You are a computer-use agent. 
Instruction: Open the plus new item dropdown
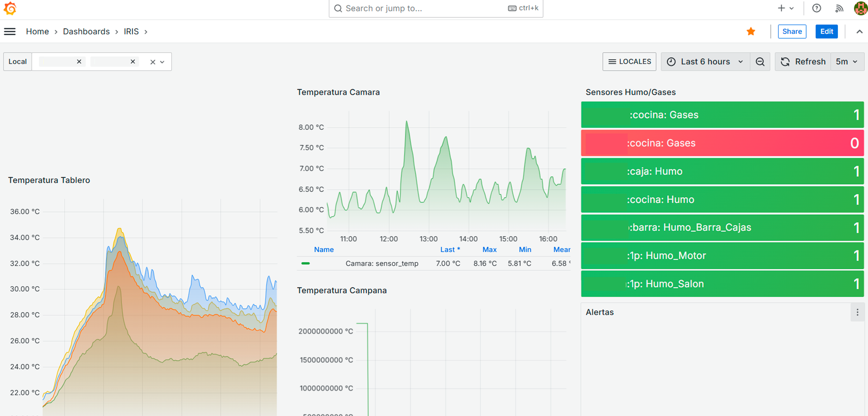(785, 8)
